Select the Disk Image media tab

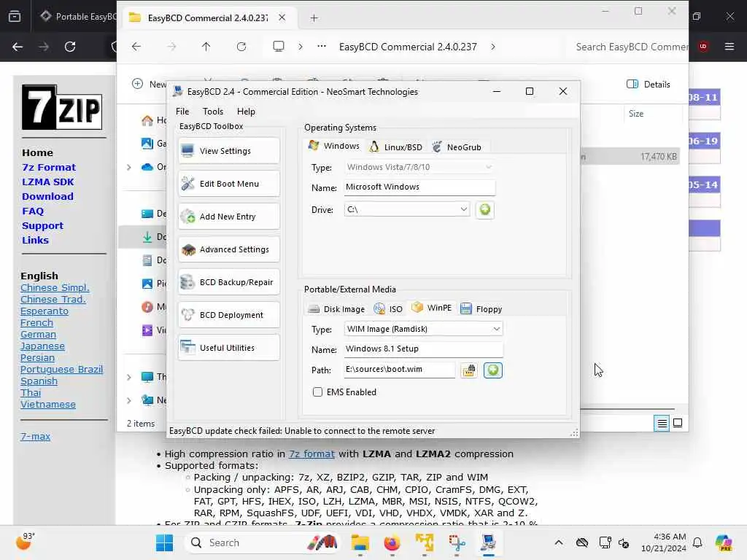point(336,309)
